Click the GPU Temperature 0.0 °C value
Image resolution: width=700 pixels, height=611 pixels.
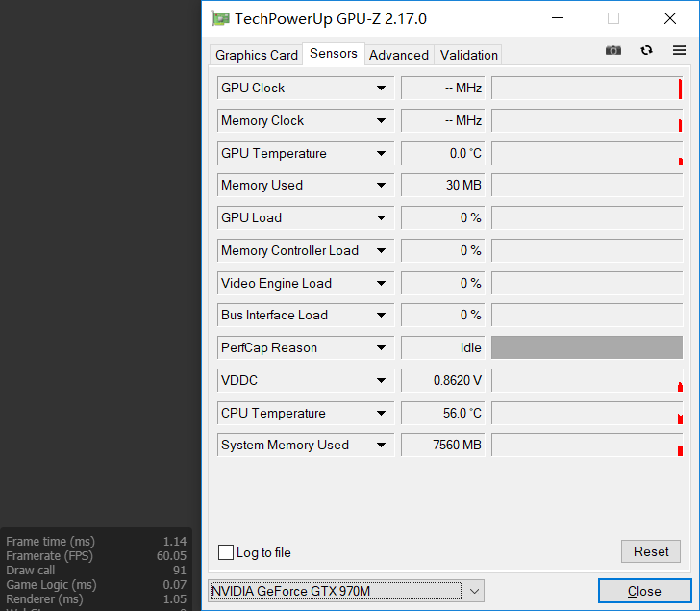point(443,153)
